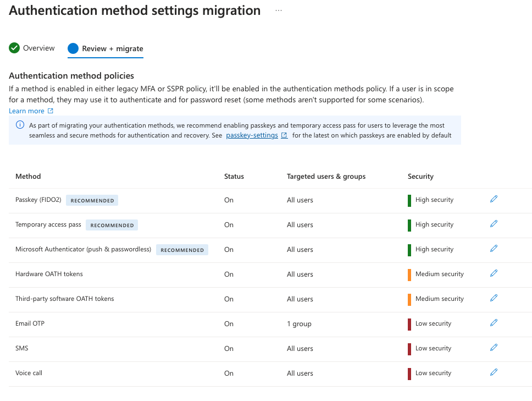The height and width of the screenshot is (401, 532).
Task: Click the Review + migrate blue circle
Action: 73,48
